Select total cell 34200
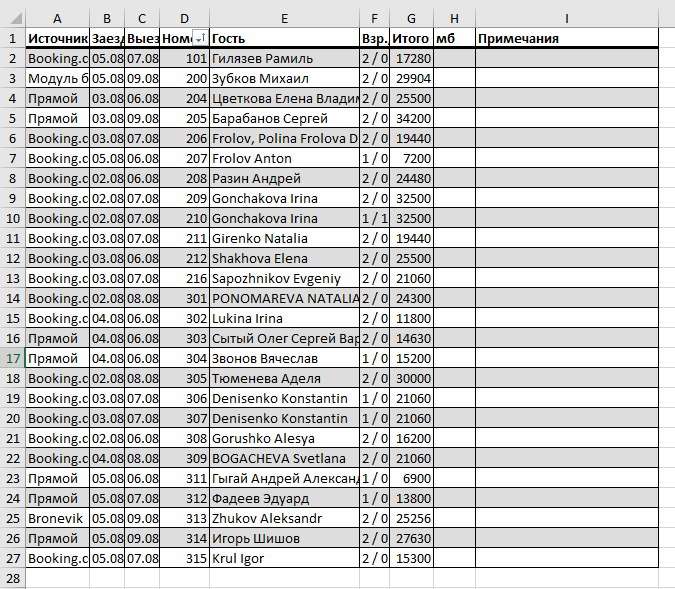 click(411, 118)
